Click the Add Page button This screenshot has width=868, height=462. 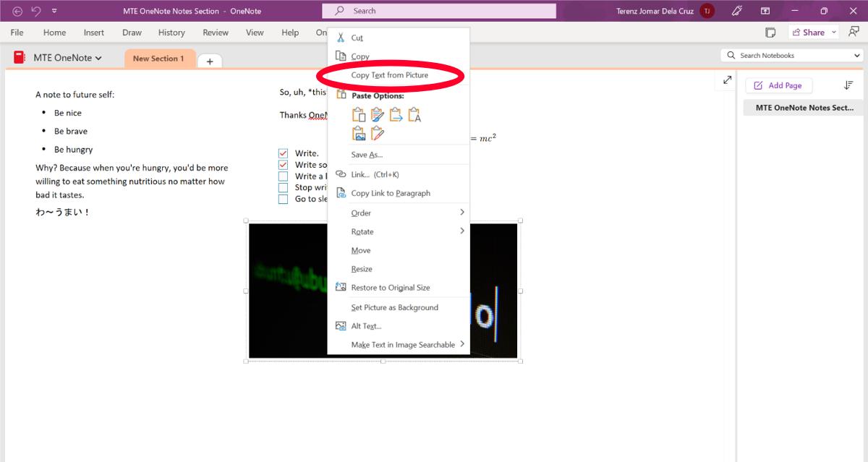778,85
